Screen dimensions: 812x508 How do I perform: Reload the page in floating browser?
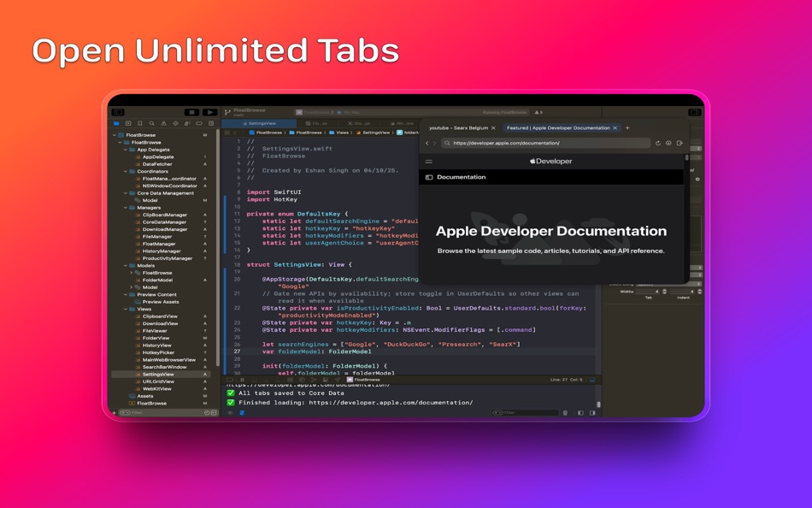tap(657, 143)
